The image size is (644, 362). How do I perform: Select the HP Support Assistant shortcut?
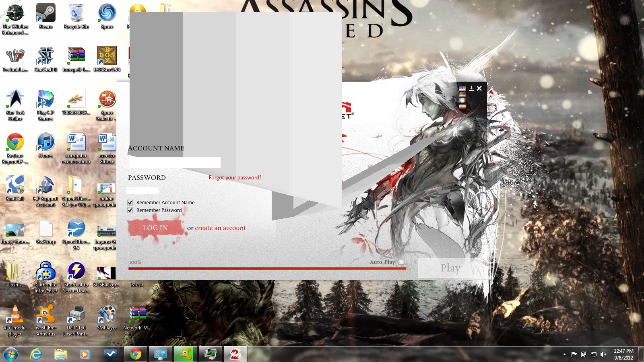click(x=45, y=191)
